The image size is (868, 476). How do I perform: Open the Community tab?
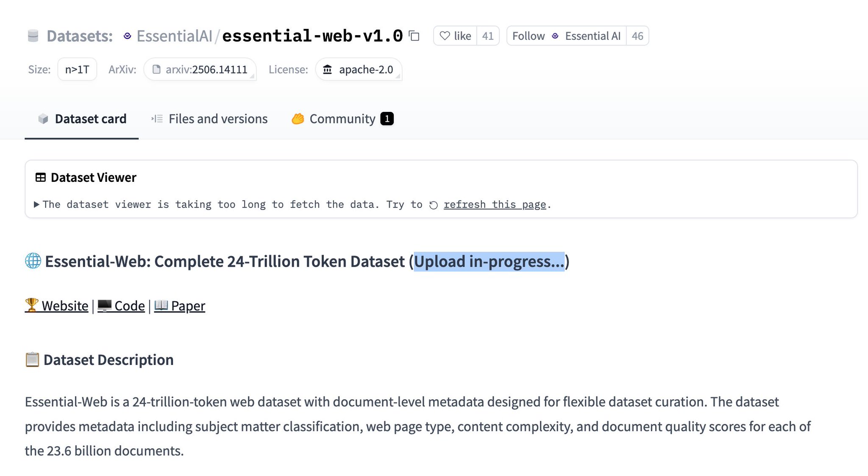342,119
